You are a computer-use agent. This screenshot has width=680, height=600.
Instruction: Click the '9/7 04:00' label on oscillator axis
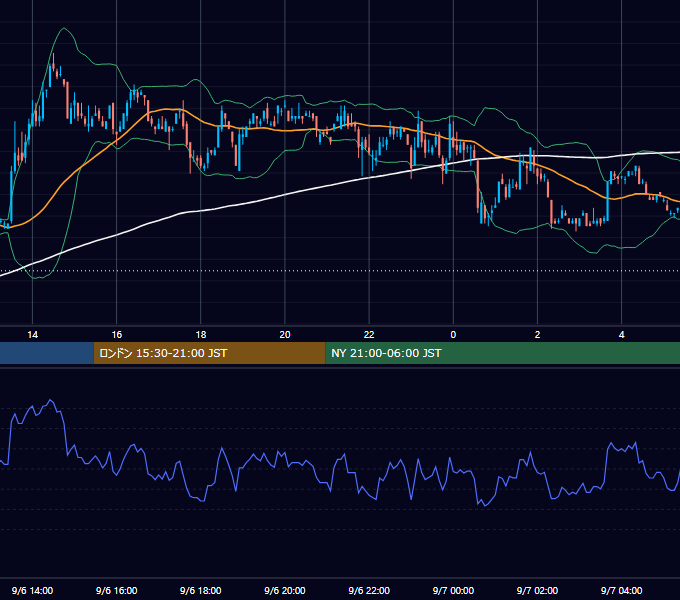click(621, 590)
